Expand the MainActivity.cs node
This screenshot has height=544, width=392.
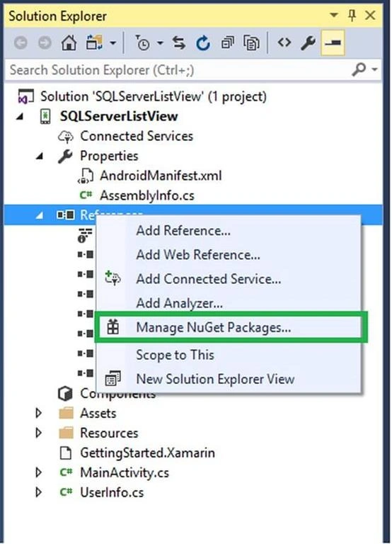39,472
